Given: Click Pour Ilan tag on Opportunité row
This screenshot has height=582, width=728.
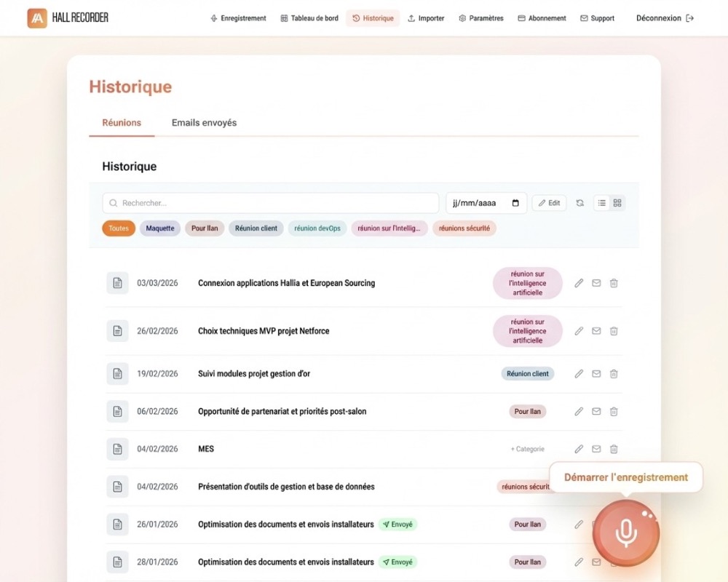Looking at the screenshot, I should tap(527, 411).
